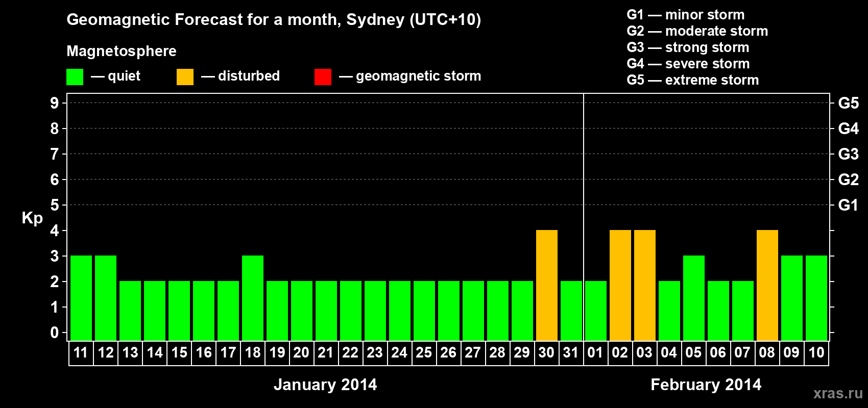Screen dimensions: 868x408
Task: Click date label 18 on axis
Action: tap(253, 352)
